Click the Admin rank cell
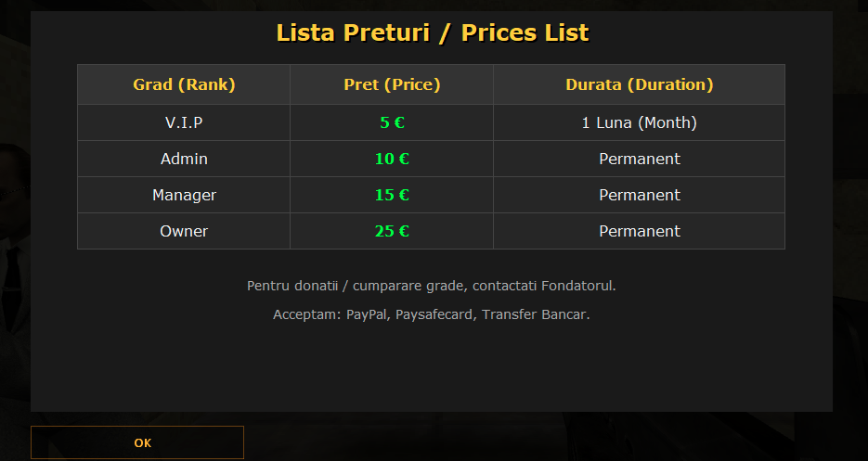The width and height of the screenshot is (868, 461). point(184,159)
